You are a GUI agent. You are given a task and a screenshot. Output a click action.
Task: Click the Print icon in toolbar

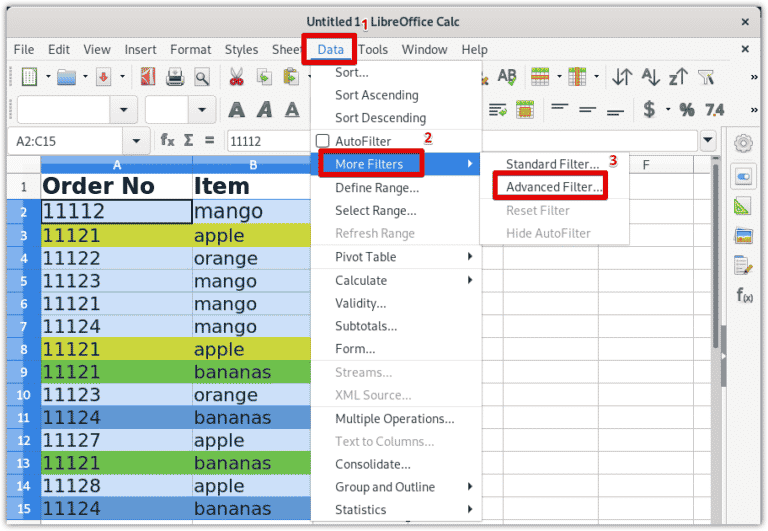tap(174, 77)
